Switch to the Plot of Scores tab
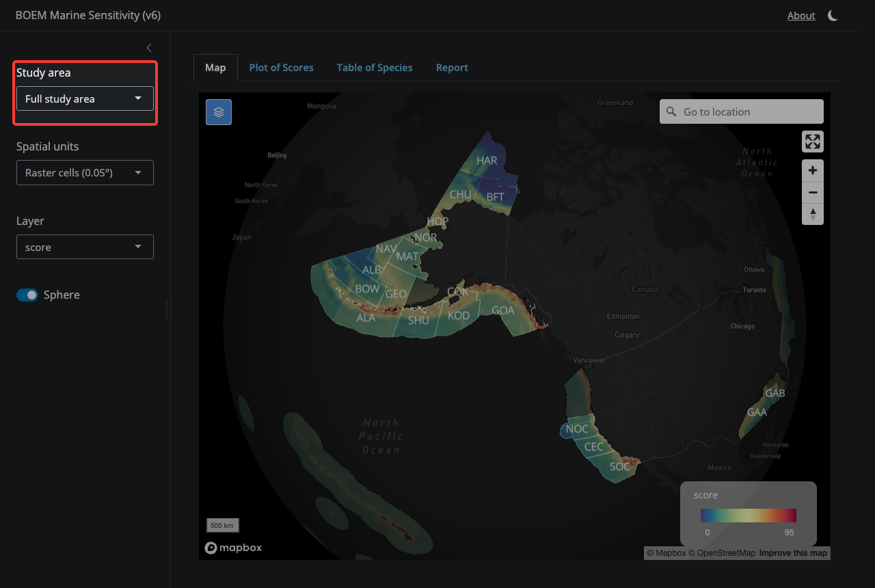Viewport: 875px width, 588px height. [281, 68]
